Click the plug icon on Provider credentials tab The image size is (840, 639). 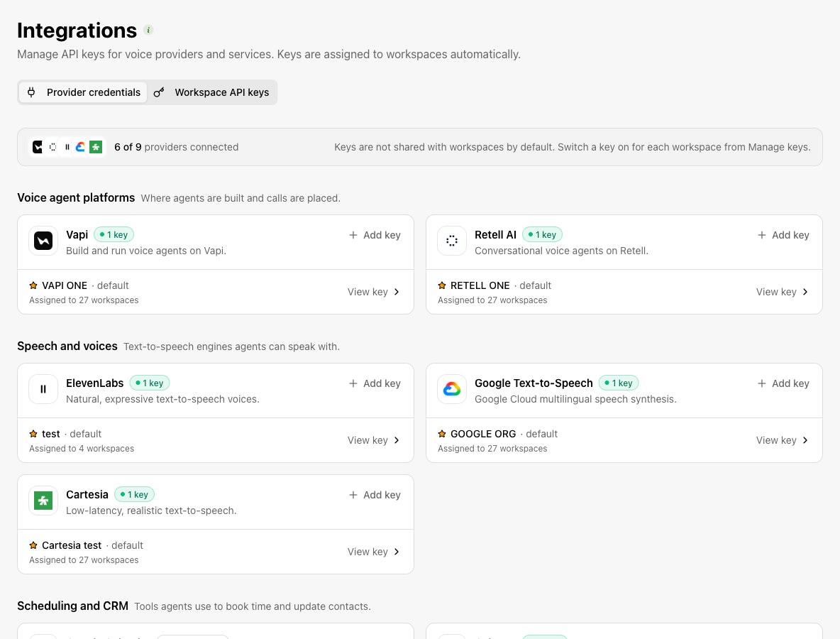coord(31,92)
